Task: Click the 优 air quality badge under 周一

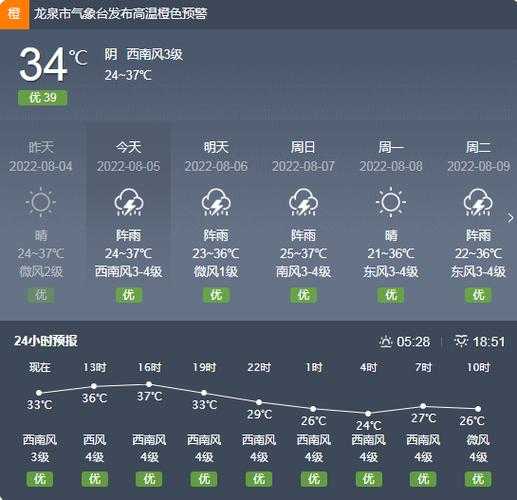Action: [391, 295]
